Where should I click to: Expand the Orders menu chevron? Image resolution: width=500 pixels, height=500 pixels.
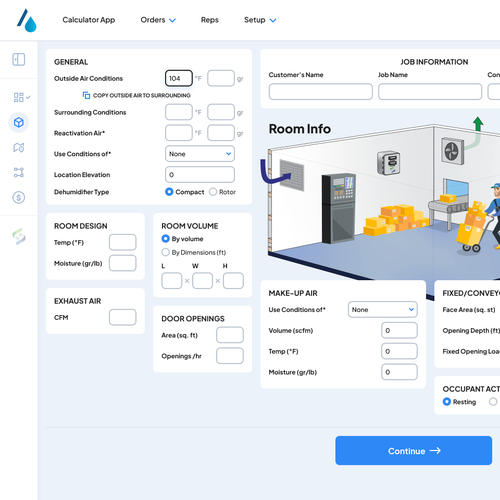point(172,20)
